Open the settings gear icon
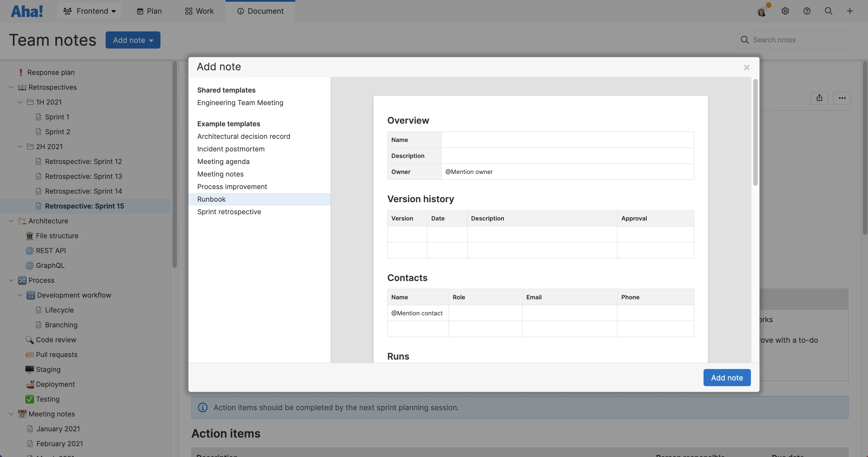868x457 pixels. tap(785, 11)
